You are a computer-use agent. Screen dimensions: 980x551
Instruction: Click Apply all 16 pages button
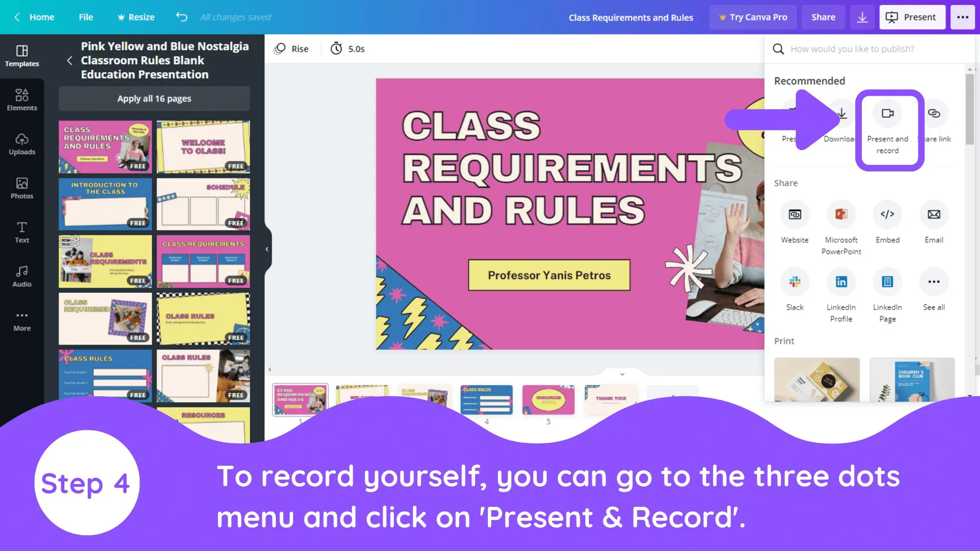(154, 98)
